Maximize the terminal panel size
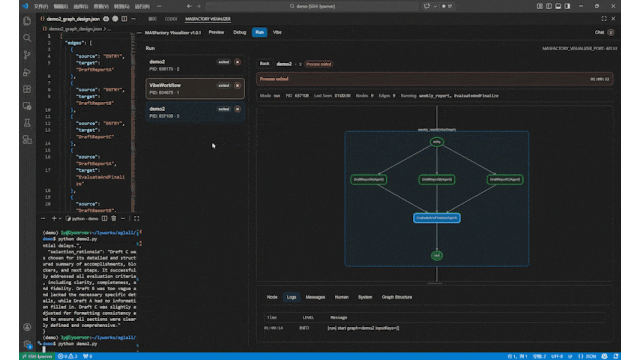Image resolution: width=640 pixels, height=360 pixels. pos(137,218)
